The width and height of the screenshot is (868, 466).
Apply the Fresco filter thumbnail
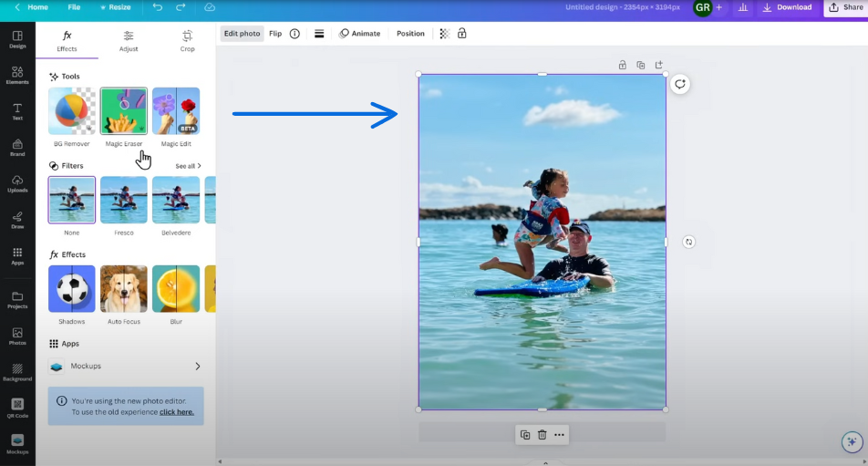pyautogui.click(x=123, y=200)
